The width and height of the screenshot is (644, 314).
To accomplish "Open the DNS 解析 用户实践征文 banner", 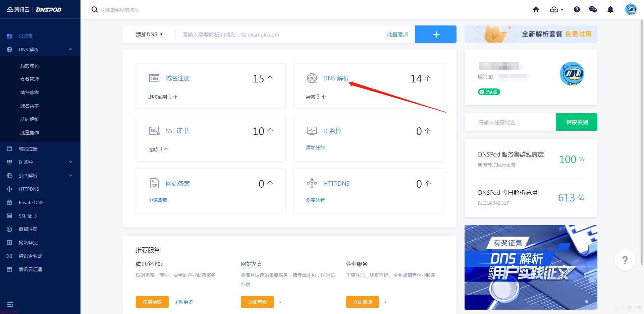I will click(531, 267).
